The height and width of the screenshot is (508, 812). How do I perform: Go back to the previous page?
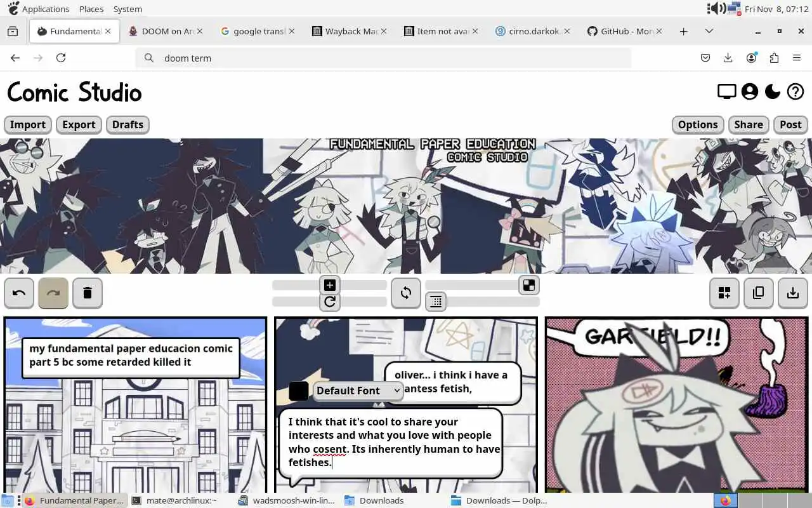15,58
